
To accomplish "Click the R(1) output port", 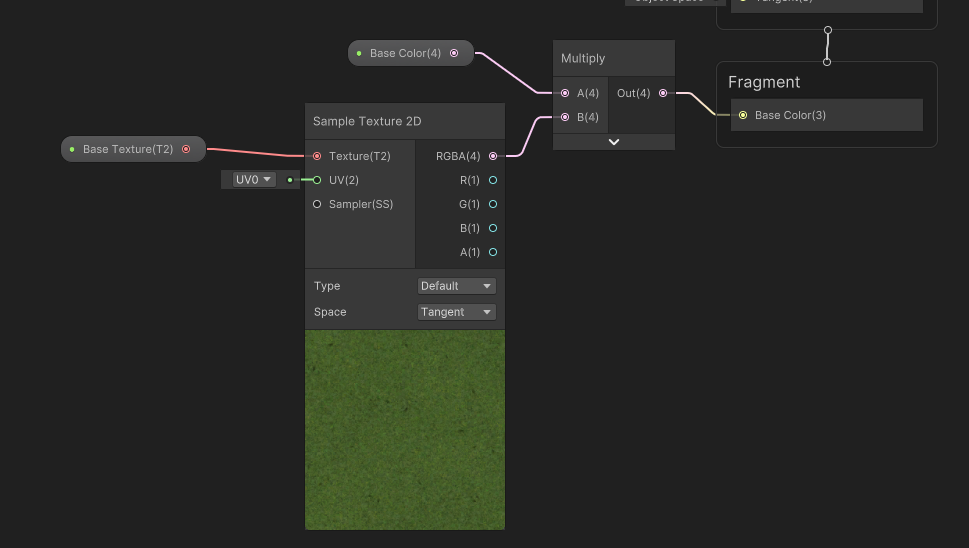I will tap(493, 180).
